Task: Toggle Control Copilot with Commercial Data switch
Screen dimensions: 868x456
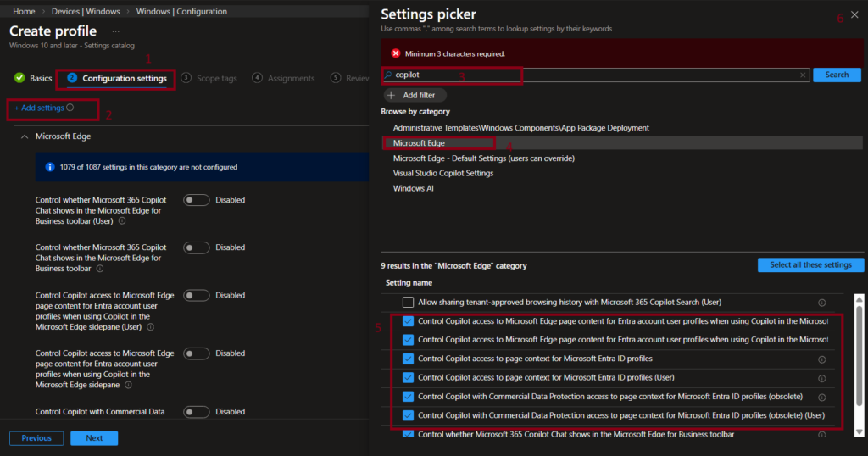Action: tap(197, 412)
